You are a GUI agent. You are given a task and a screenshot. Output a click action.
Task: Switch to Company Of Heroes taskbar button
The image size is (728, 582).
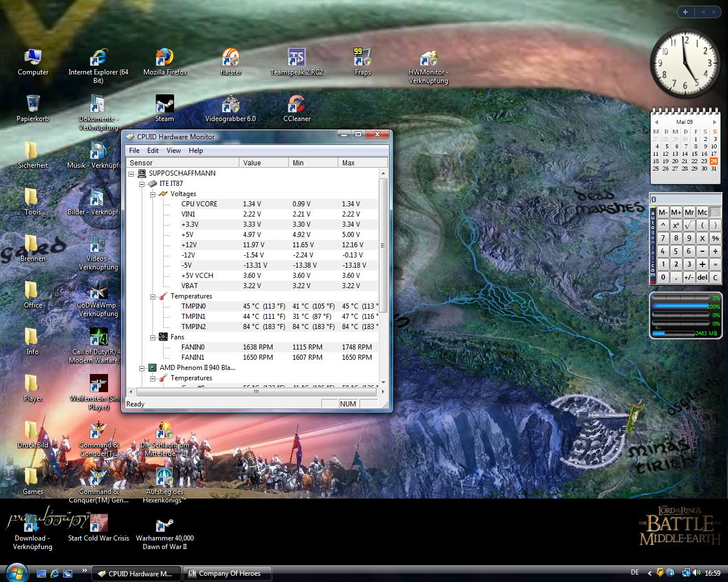pos(227,573)
